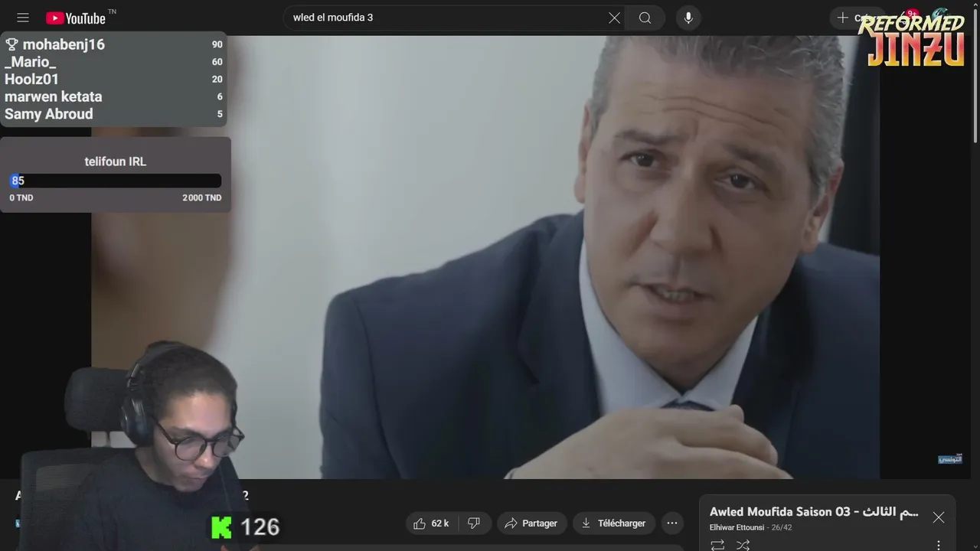This screenshot has height=551, width=980.
Task: Dislike the video with thumbs-down
Action: click(x=474, y=523)
